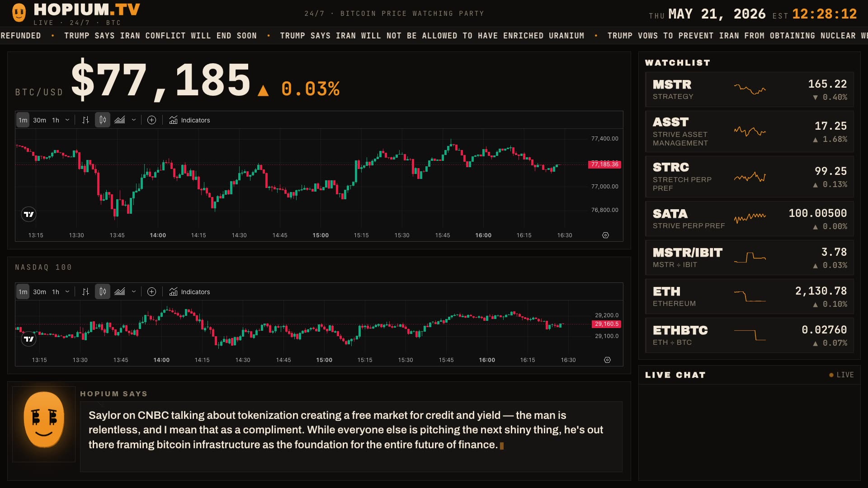Toggle 1h interval on BTC chart
The height and width of the screenshot is (488, 868).
pos(56,120)
